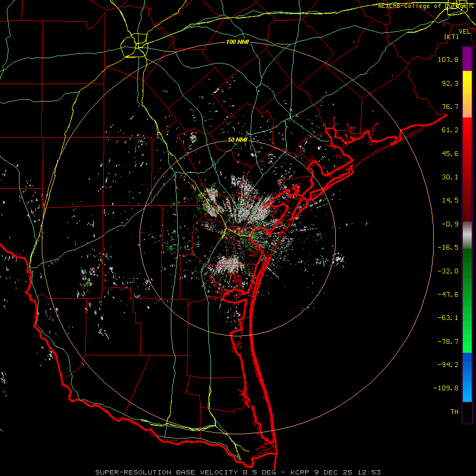The image size is (476, 476).
Task: Click the -94.2 legend value
Action: point(448,364)
